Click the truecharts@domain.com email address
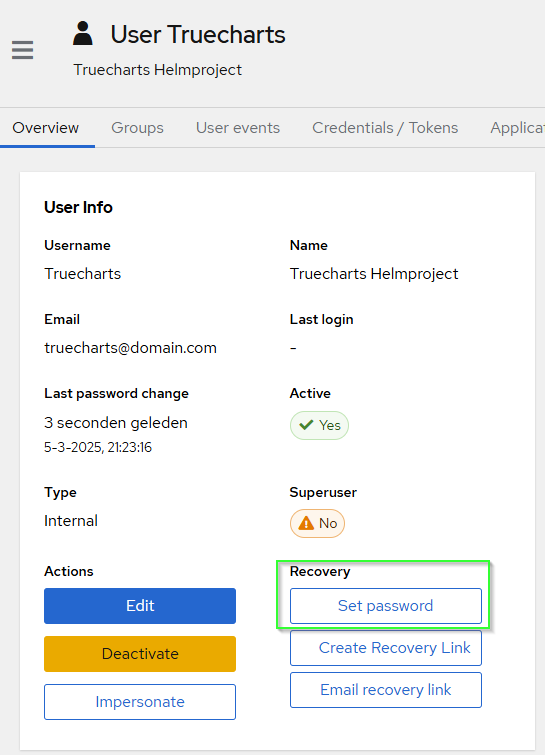 (x=130, y=348)
